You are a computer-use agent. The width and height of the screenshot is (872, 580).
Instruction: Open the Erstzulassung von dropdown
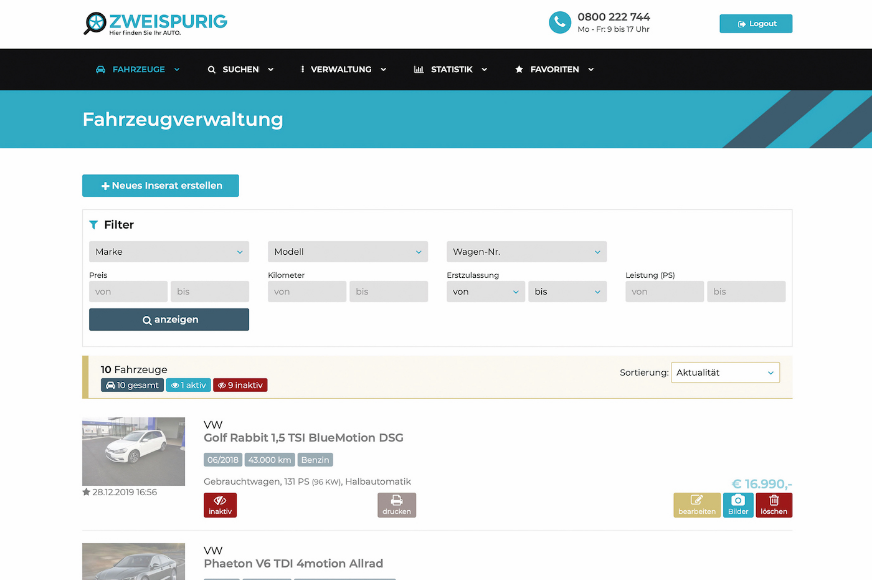(x=486, y=291)
